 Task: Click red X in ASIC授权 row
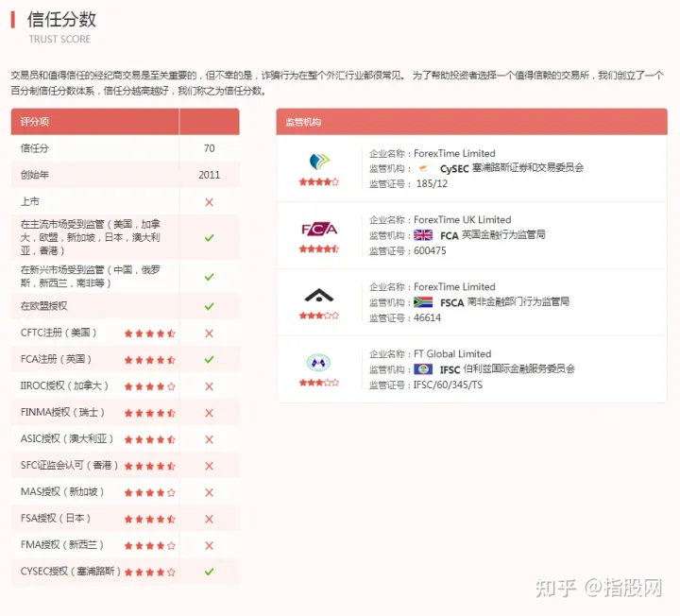pyautogui.click(x=209, y=439)
